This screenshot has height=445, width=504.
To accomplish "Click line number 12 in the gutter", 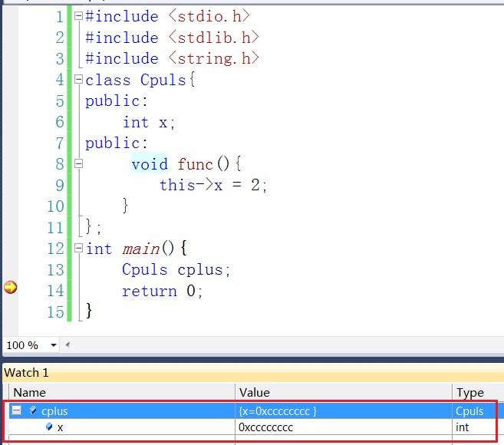I will coord(55,249).
